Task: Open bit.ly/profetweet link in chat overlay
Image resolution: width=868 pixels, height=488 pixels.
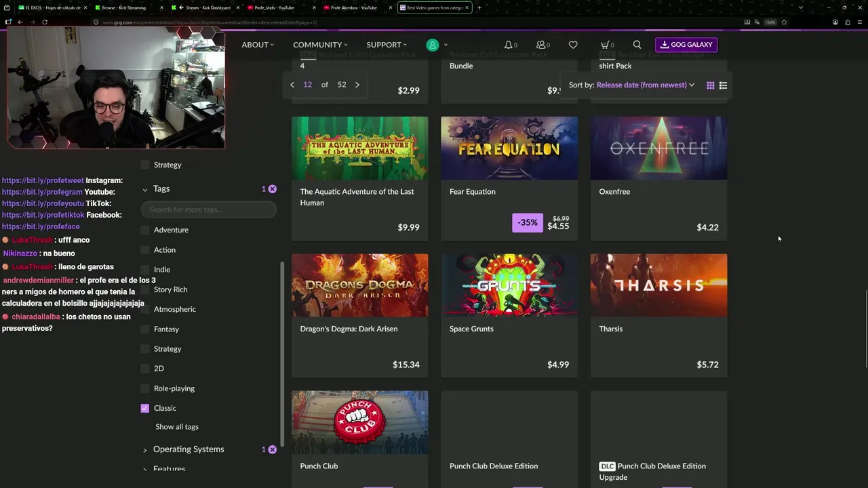Action: [x=43, y=180]
